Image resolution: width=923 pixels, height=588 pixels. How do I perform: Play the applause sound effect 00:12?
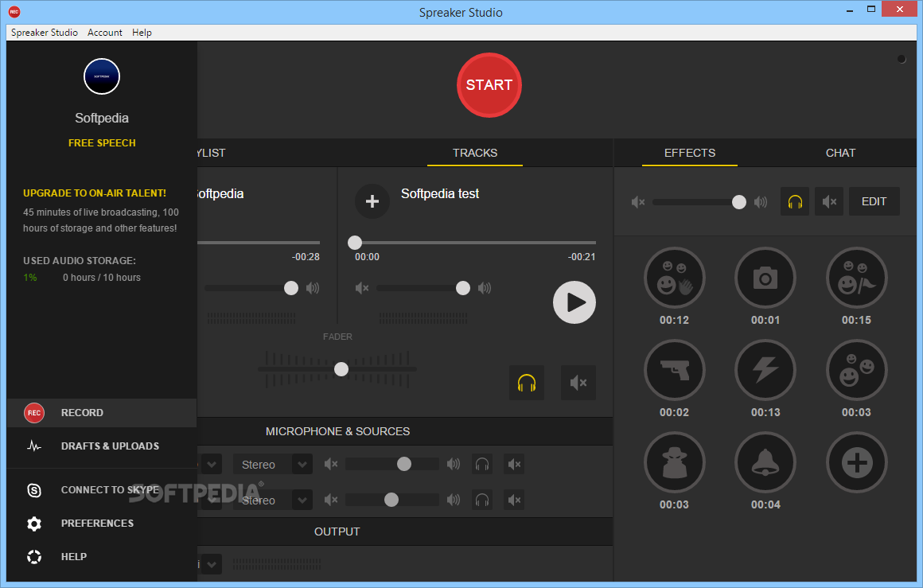[674, 278]
